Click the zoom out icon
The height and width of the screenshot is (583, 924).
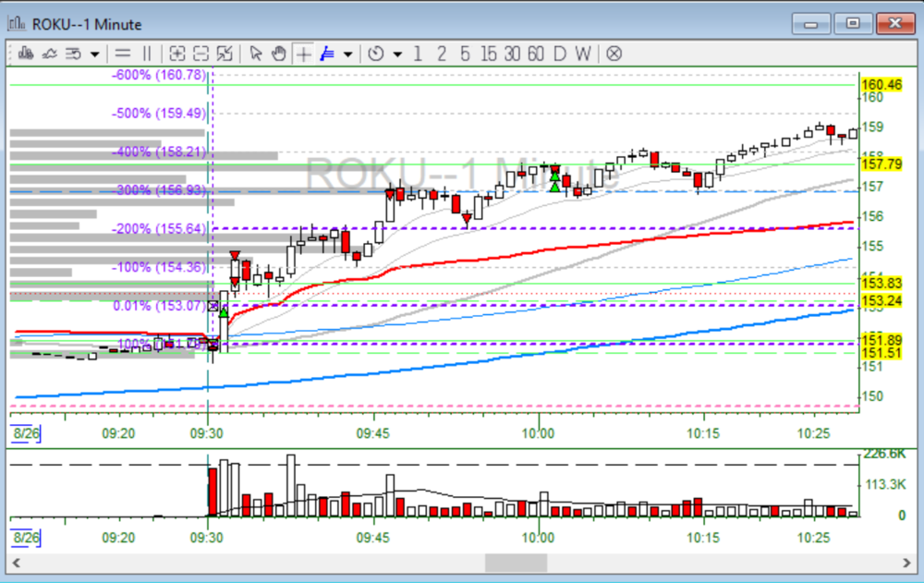[x=201, y=54]
